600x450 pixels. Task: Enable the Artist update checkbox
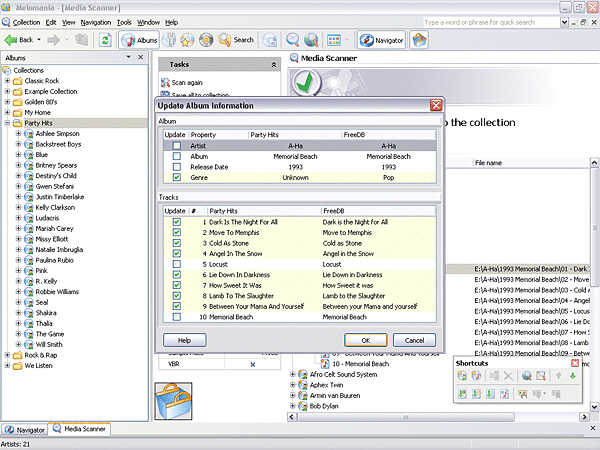click(x=176, y=146)
